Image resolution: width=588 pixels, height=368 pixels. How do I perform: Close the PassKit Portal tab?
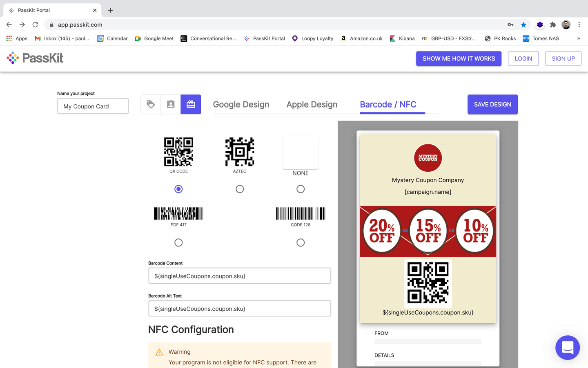[x=95, y=10]
